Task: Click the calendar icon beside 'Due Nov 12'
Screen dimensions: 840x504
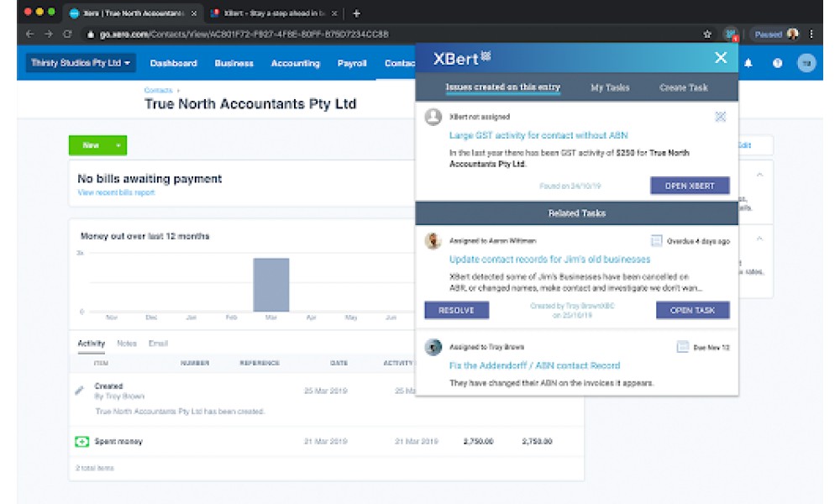Action: tap(682, 347)
